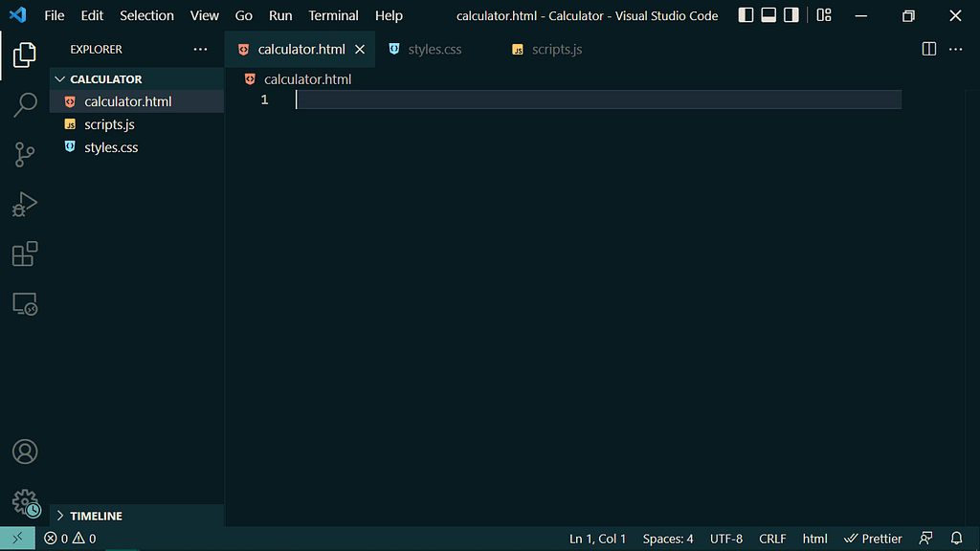This screenshot has width=980, height=551.
Task: Toggle the secondary side bar layout button
Action: (x=791, y=15)
